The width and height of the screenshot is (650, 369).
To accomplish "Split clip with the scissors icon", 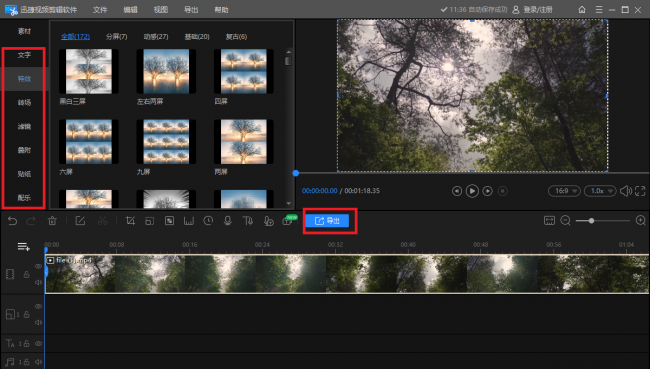I will [x=102, y=221].
